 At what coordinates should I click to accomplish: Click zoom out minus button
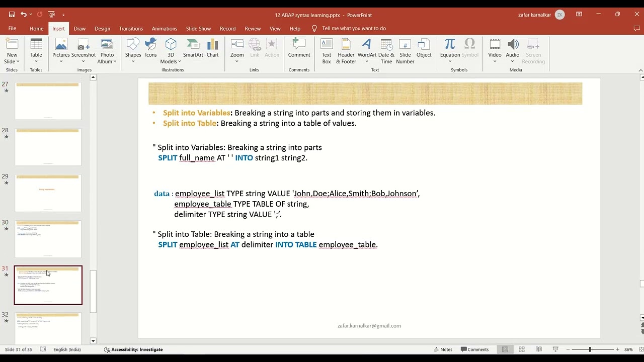pyautogui.click(x=568, y=349)
